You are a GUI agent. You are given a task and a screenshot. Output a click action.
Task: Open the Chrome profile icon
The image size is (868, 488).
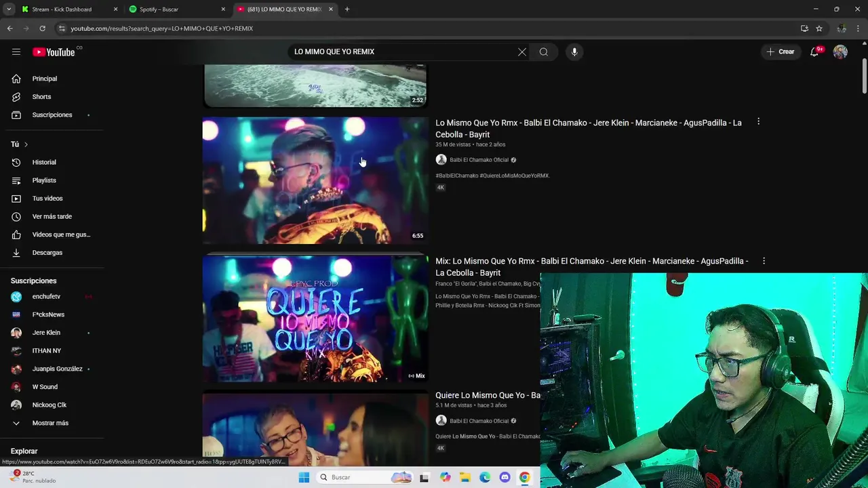pos(842,28)
